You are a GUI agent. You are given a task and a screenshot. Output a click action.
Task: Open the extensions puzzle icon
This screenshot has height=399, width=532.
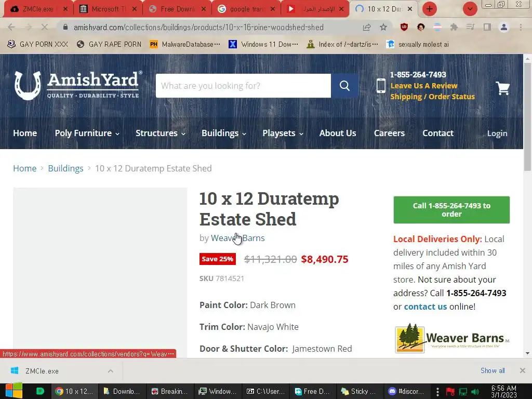tap(454, 27)
